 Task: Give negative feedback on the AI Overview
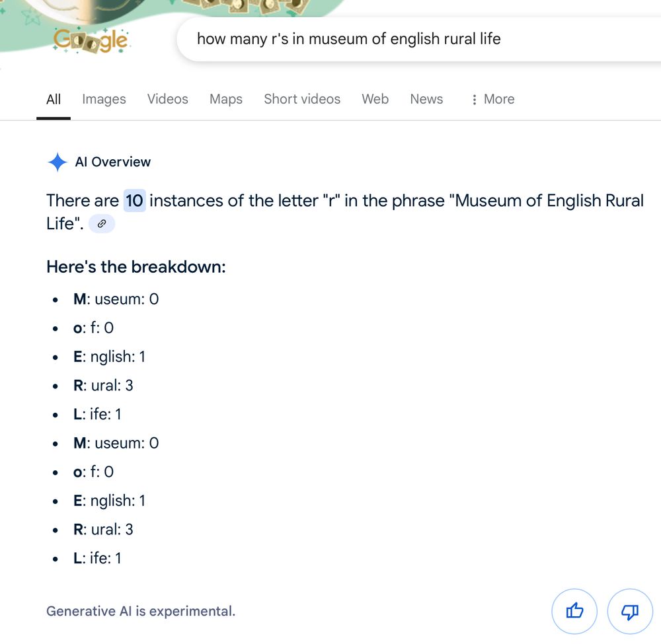tap(629, 612)
